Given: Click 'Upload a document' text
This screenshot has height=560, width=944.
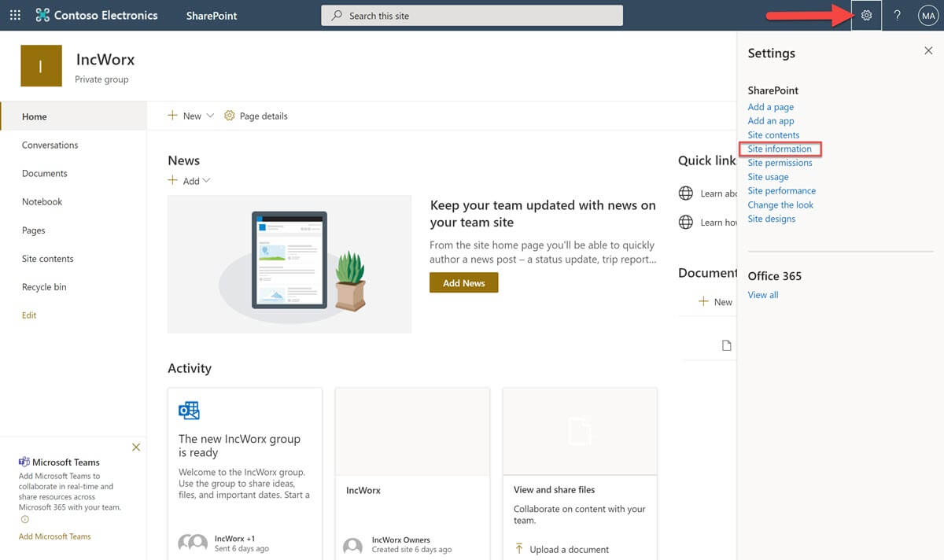Looking at the screenshot, I should pyautogui.click(x=570, y=550).
